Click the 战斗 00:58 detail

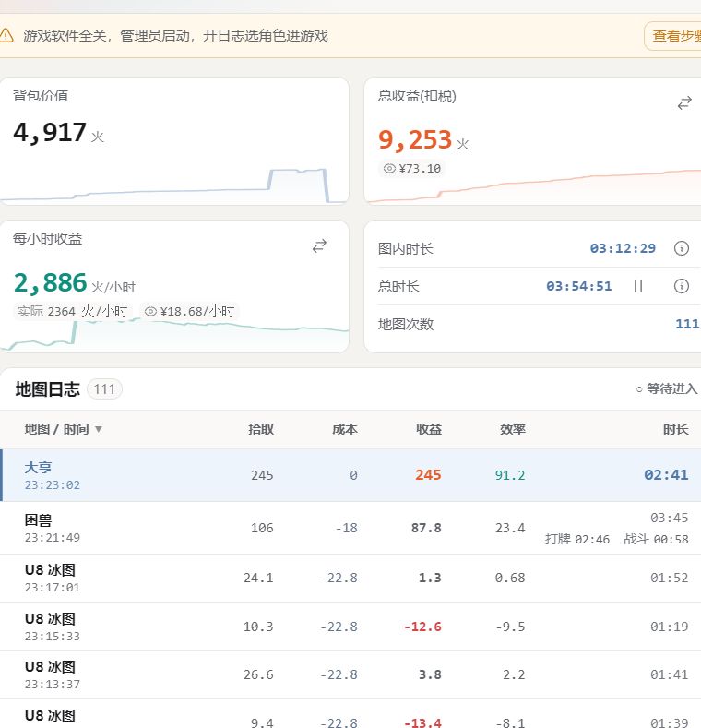tap(656, 539)
